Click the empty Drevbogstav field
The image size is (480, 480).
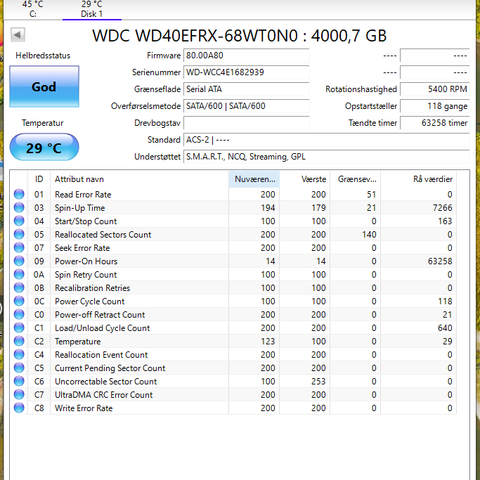pos(246,123)
